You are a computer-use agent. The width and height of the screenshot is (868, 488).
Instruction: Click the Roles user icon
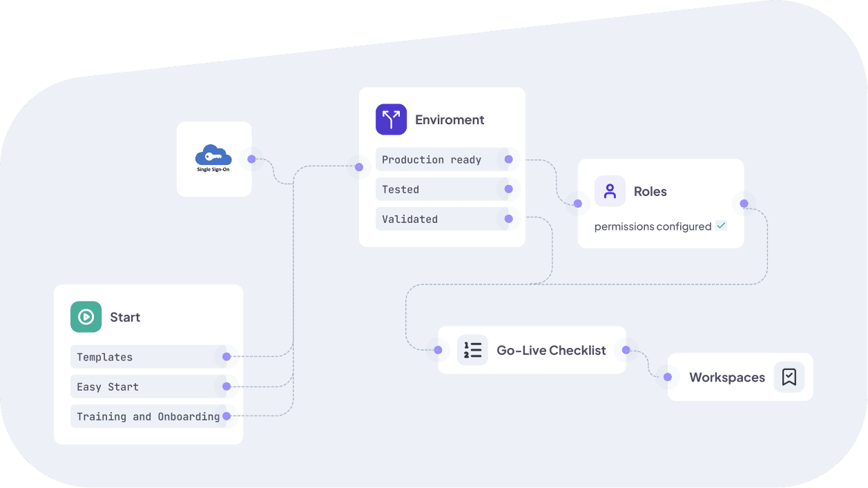point(610,191)
